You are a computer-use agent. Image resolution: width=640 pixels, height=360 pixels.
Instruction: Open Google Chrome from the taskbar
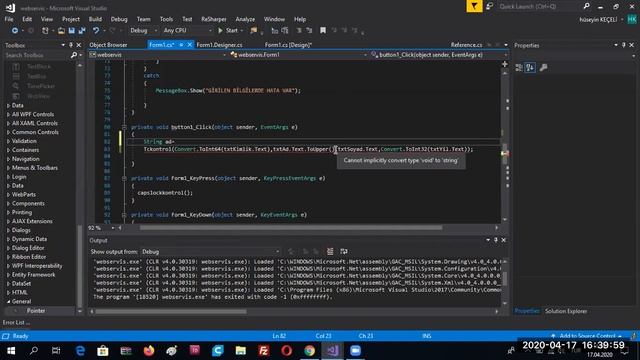point(309,351)
